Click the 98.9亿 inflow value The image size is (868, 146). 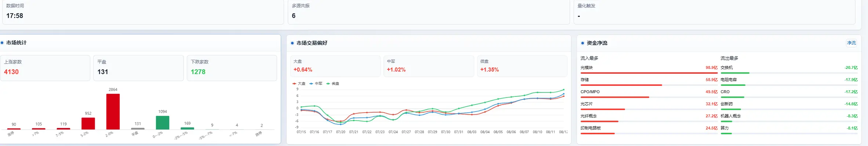711,67
